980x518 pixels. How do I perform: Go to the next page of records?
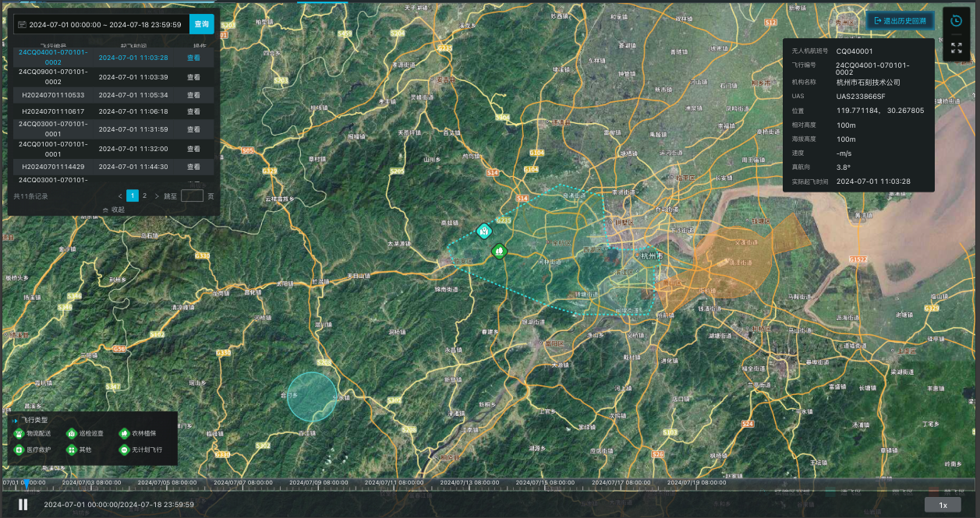(x=157, y=196)
